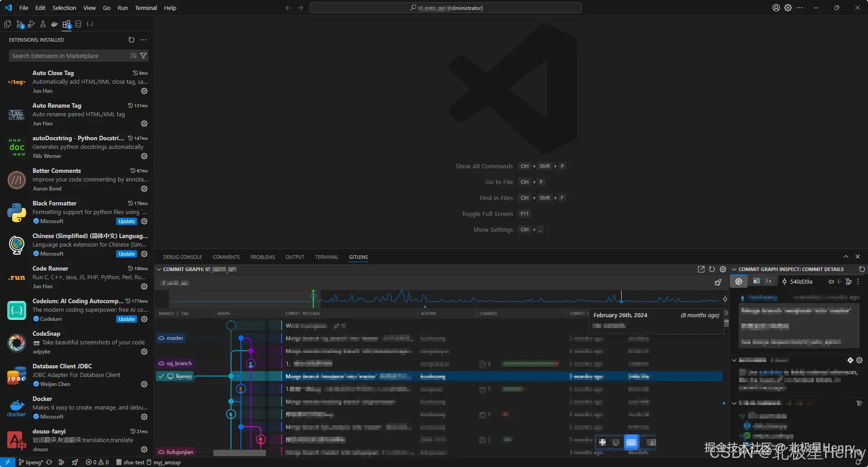Show errors and warnings count panel

pyautogui.click(x=97, y=462)
